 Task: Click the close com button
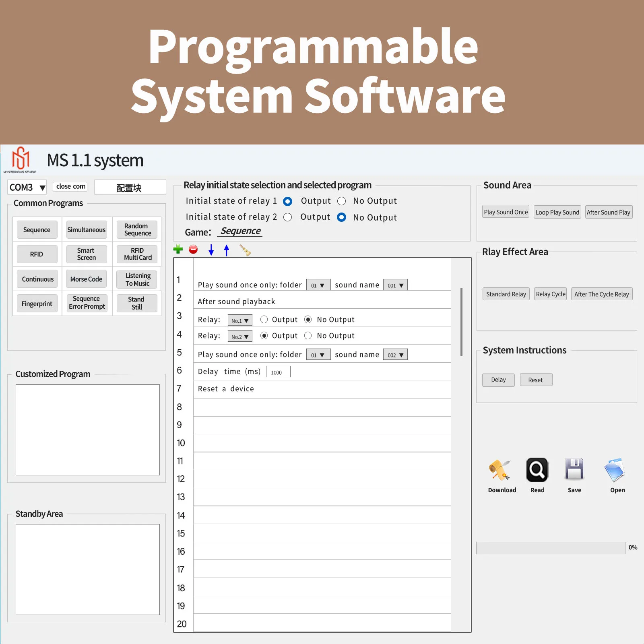click(70, 186)
